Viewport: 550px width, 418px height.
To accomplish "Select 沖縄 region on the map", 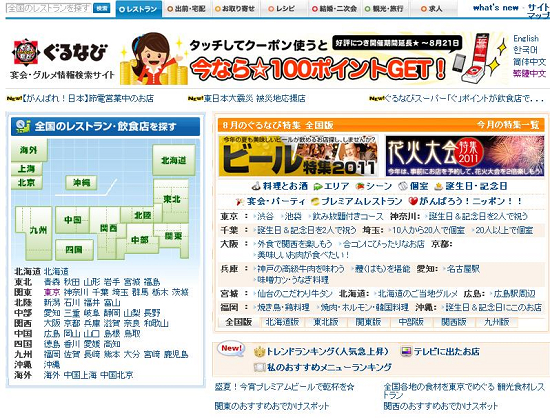I will click(x=81, y=183).
